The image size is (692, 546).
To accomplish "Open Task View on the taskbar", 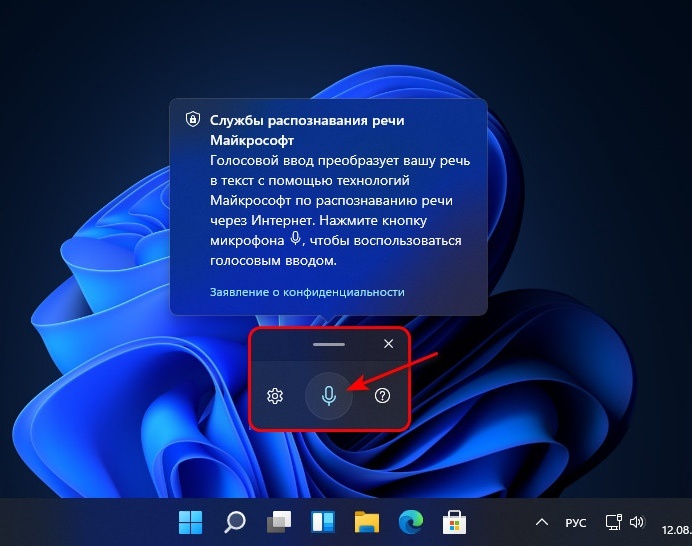I will click(279, 522).
